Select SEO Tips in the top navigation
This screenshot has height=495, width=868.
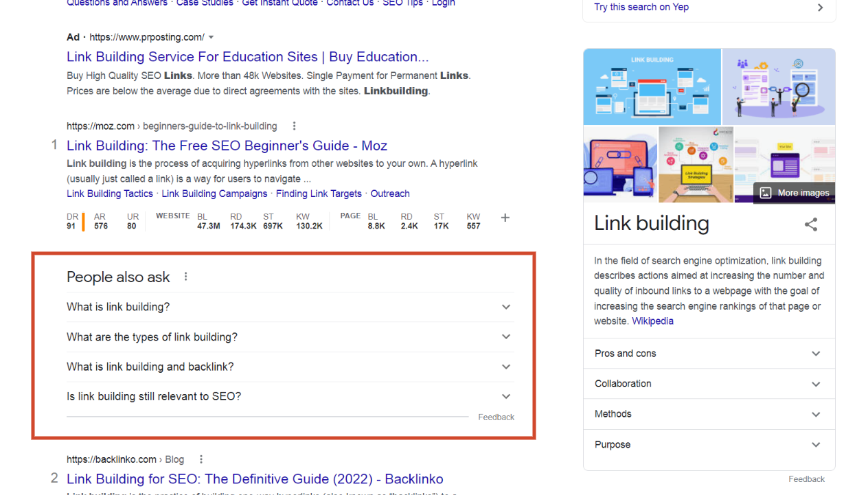point(402,3)
